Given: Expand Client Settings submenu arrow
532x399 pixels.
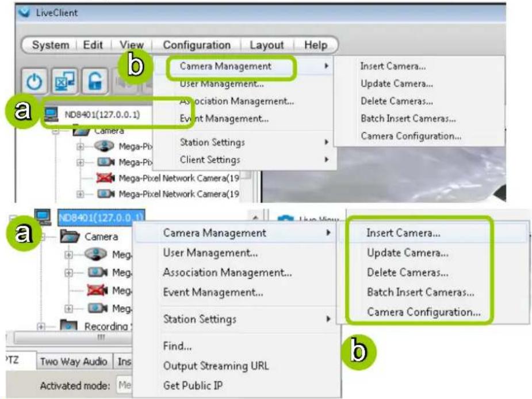Looking at the screenshot, I should coord(327,159).
